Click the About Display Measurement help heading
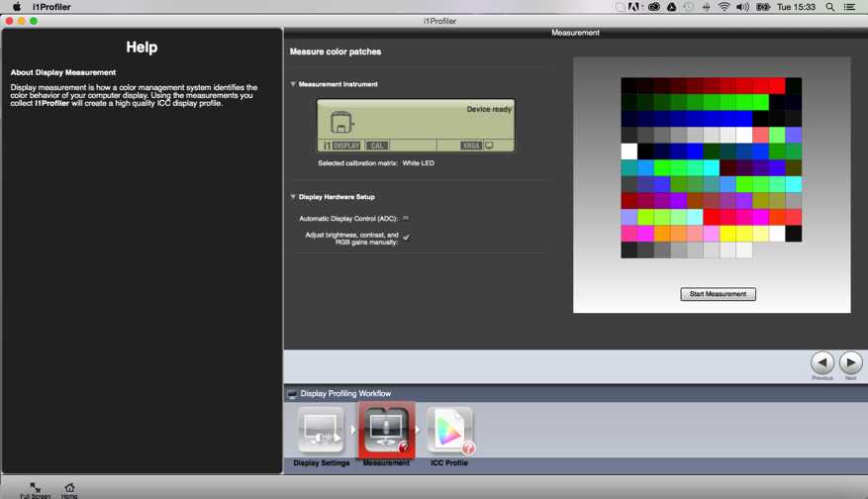Screen dimensions: 868x499 pyautogui.click(x=63, y=72)
